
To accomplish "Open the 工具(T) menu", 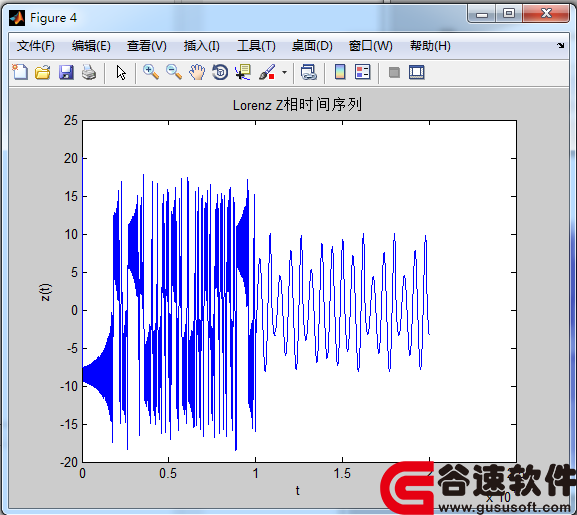I will click(x=256, y=46).
